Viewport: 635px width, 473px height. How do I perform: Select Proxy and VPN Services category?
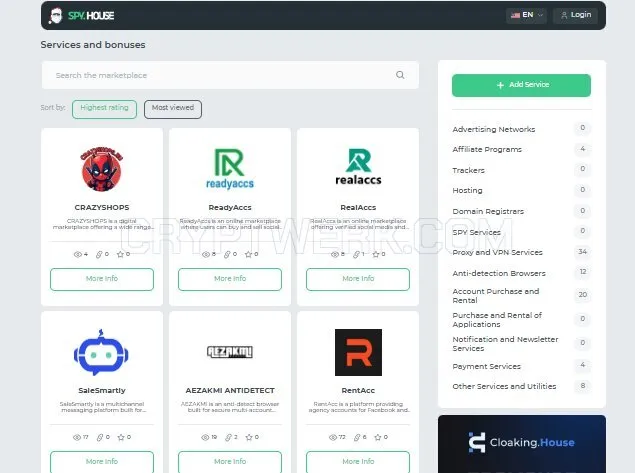521,252
